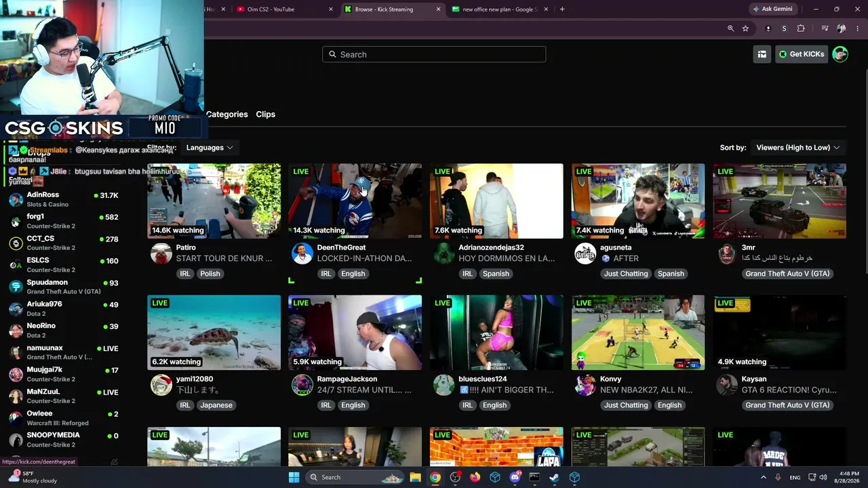
Task: Click the Windows Start button
Action: [294, 477]
